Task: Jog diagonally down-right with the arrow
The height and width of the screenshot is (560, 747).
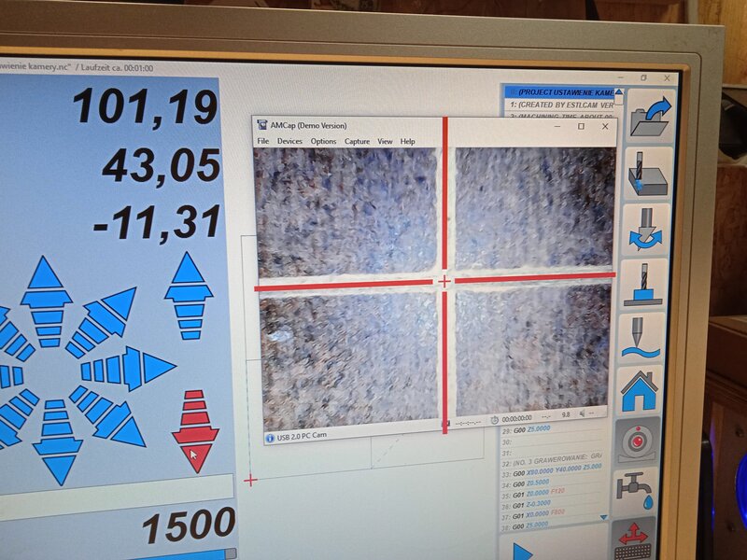Action: pyautogui.click(x=107, y=416)
